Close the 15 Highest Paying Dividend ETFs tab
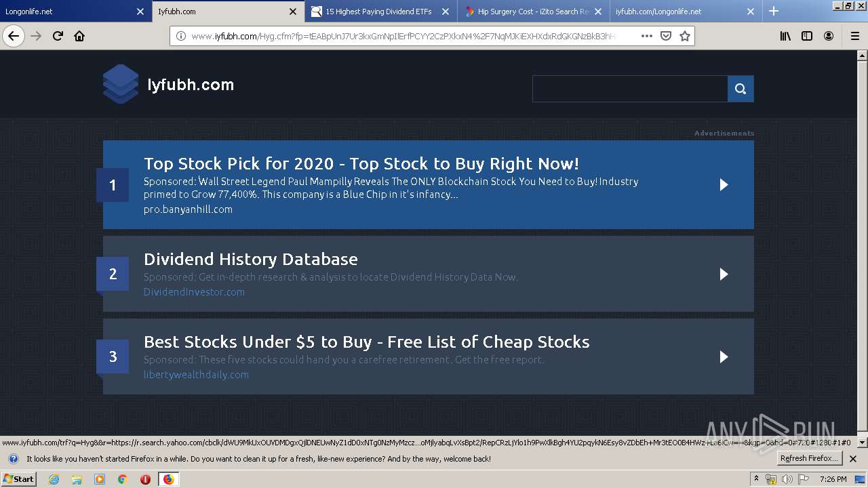The height and width of the screenshot is (488, 868). (x=446, y=12)
